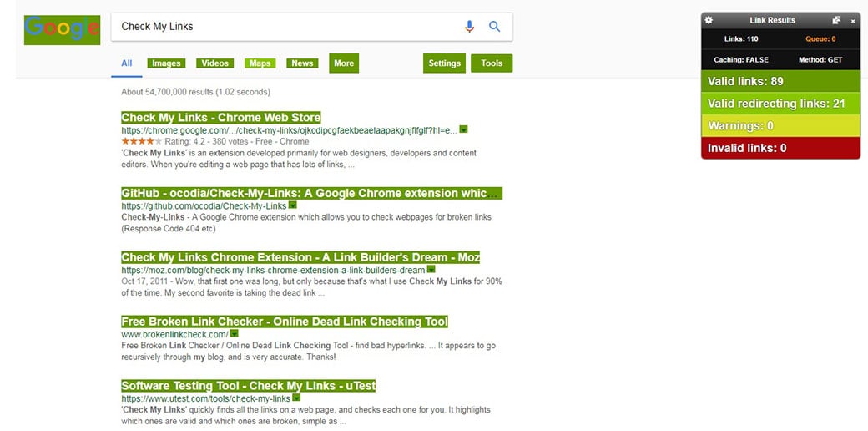
Task: Open the search Tools button
Action: (x=492, y=63)
